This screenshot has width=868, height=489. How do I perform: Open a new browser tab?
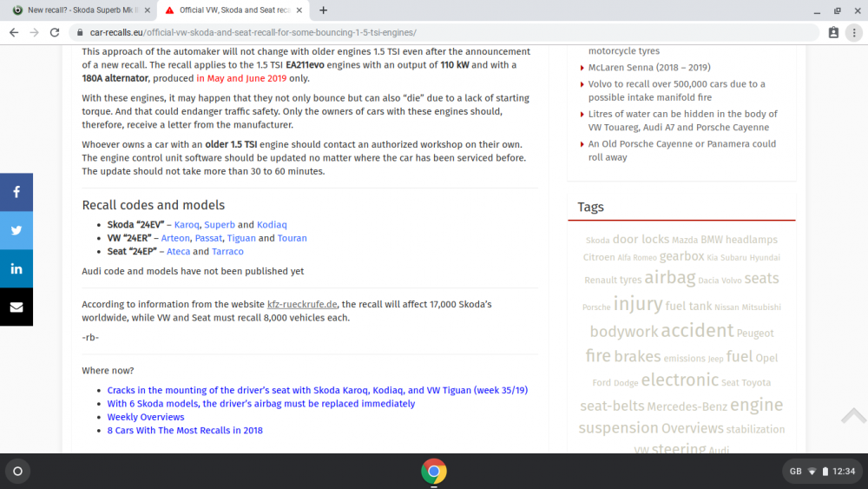tap(323, 10)
